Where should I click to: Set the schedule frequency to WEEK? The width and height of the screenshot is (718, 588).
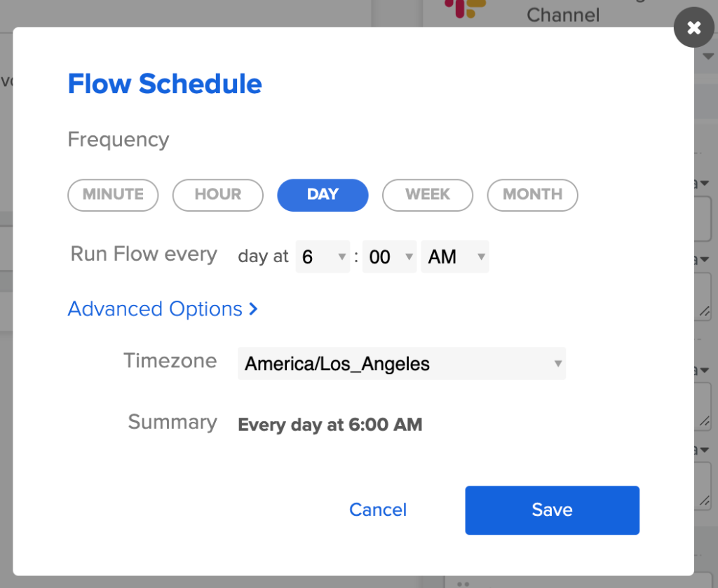pos(428,195)
